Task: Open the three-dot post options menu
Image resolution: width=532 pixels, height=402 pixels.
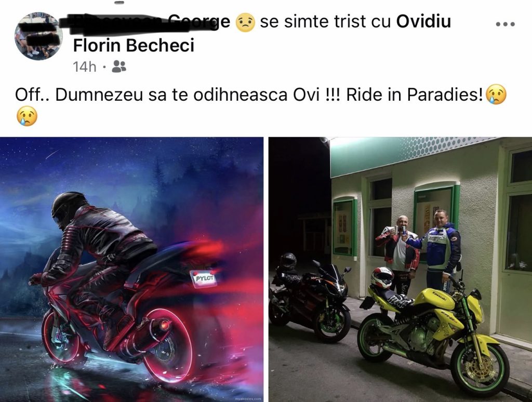Action: [505, 24]
